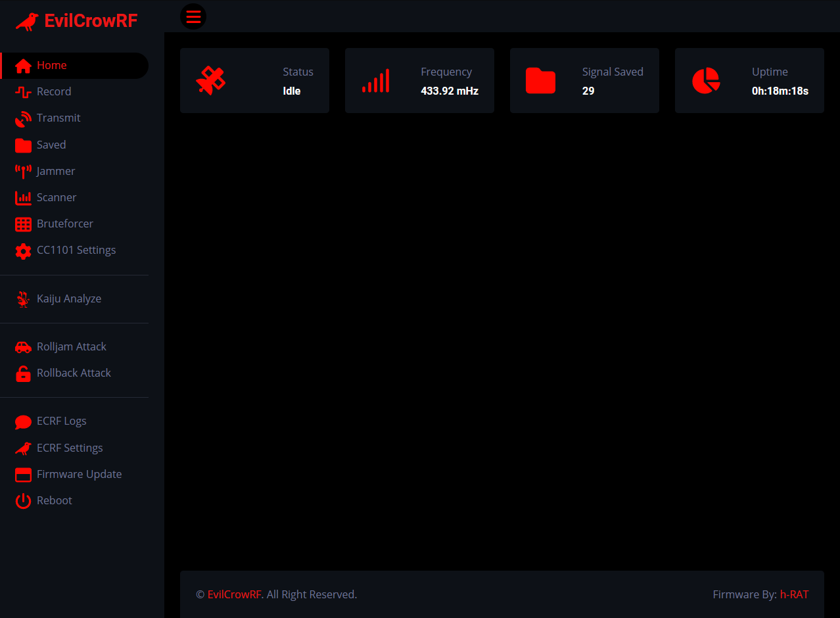Open the CC1101 Settings gear icon
Screen dimensions: 840x618
(x=23, y=250)
